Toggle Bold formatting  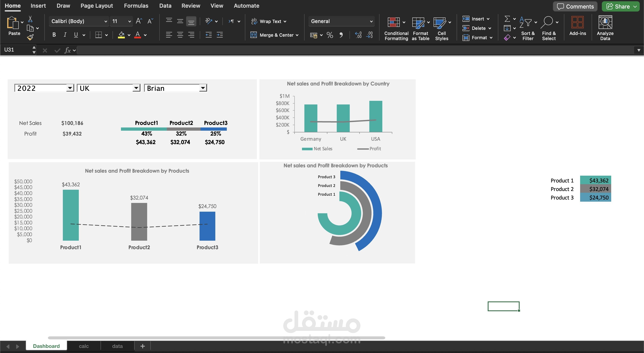[x=54, y=35]
